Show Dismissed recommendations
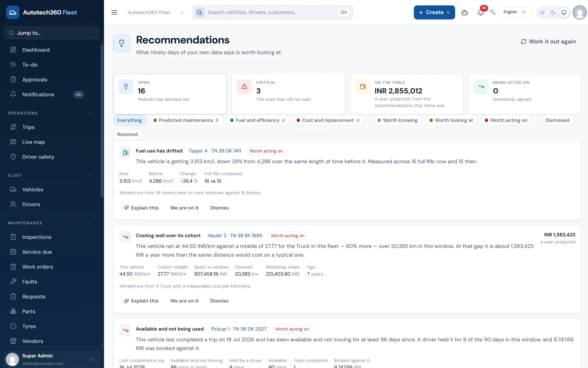588x368 pixels. (557, 120)
